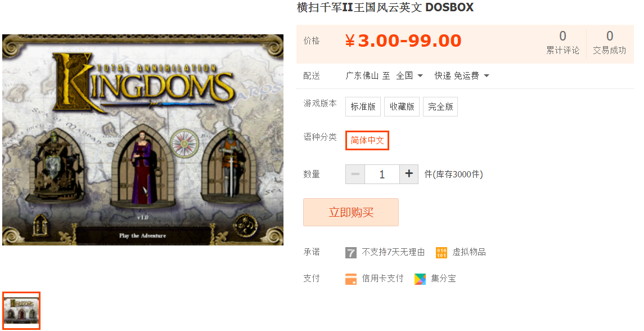Viewport: 644px width, 331px height.
Task: Click the credit card payment icon
Action: pyautogui.click(x=351, y=279)
